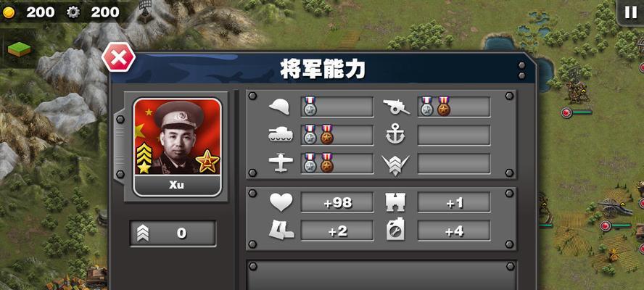
Task: Pause the game with the pause button
Action: (x=630, y=13)
